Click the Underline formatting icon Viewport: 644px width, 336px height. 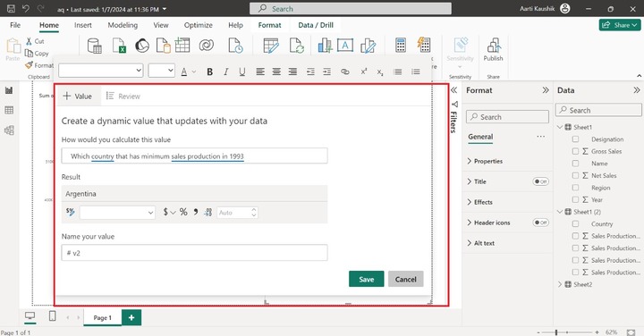242,71
